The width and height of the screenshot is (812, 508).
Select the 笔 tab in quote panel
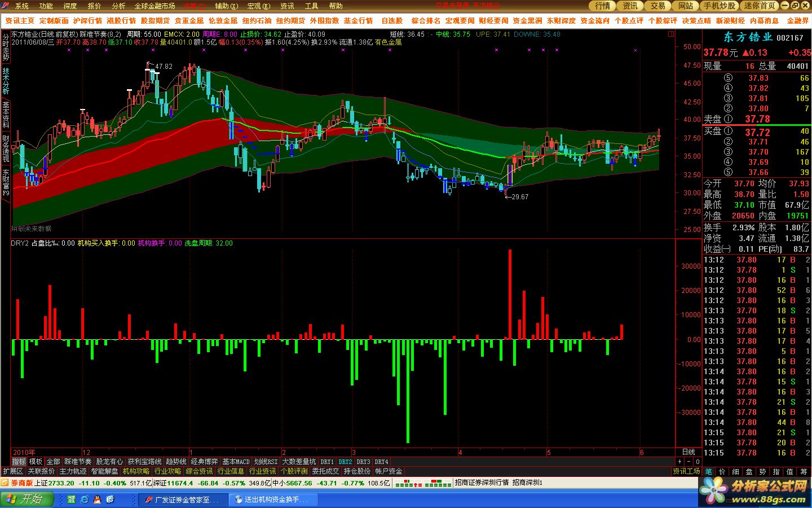[x=709, y=471]
